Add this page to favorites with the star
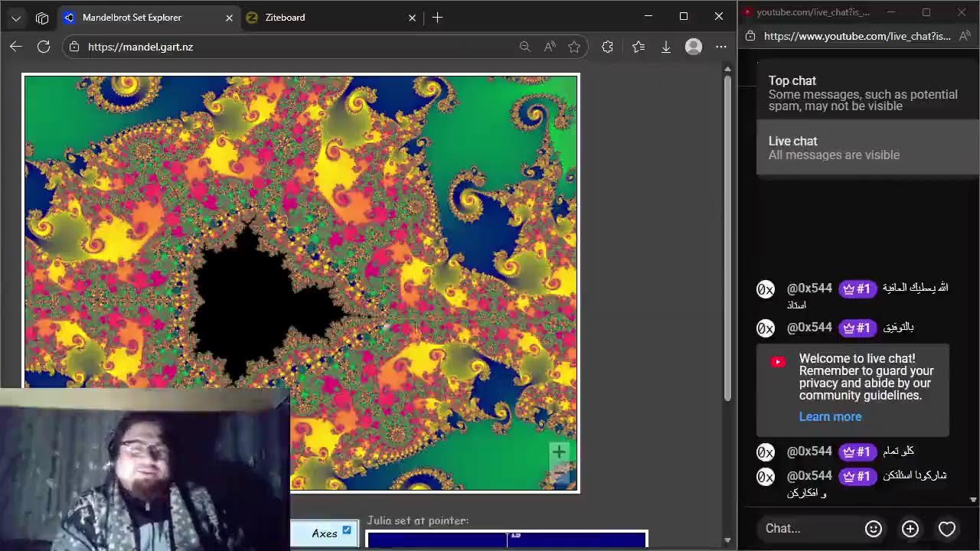Image resolution: width=980 pixels, height=551 pixels. click(x=574, y=47)
